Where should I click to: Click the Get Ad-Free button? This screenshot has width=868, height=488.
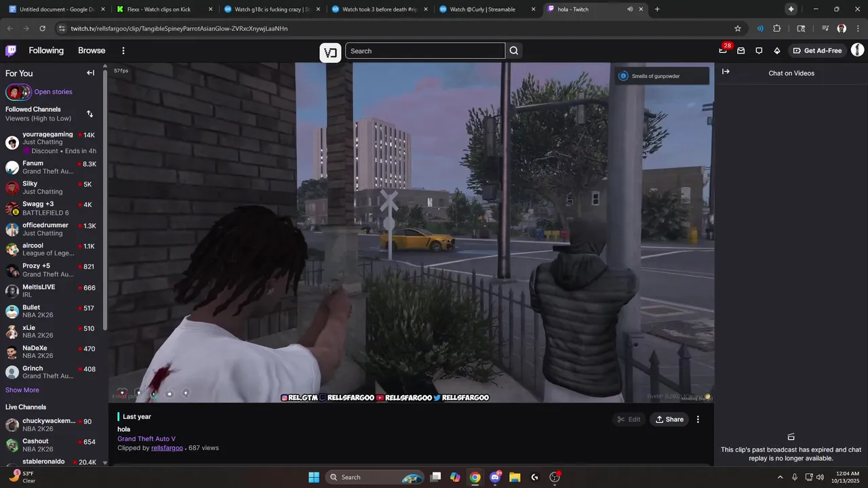pyautogui.click(x=816, y=51)
